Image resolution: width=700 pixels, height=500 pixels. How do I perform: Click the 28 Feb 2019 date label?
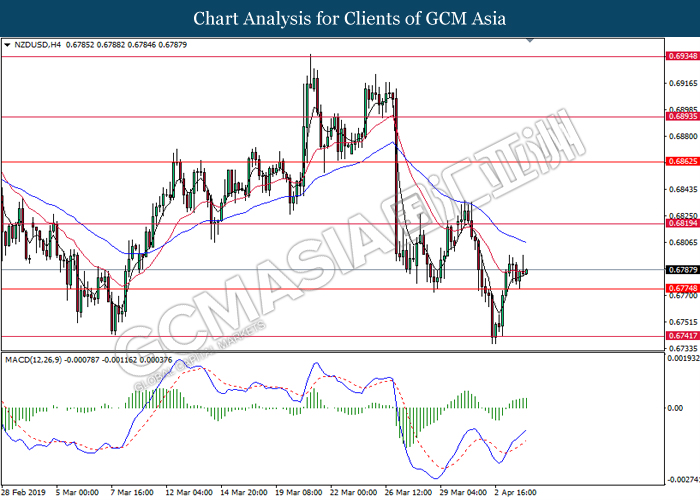(x=24, y=492)
